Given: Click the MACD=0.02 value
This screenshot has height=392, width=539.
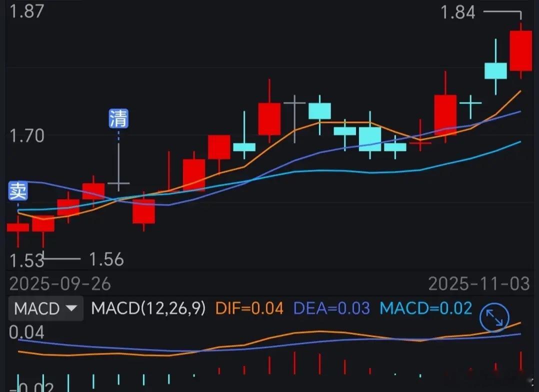Looking at the screenshot, I should (426, 308).
